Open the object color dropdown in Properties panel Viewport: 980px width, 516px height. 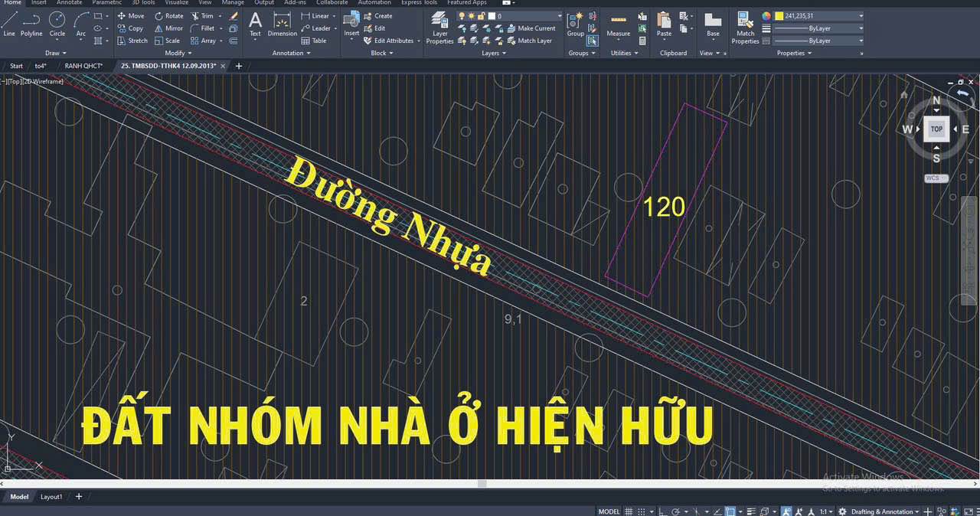(861, 15)
